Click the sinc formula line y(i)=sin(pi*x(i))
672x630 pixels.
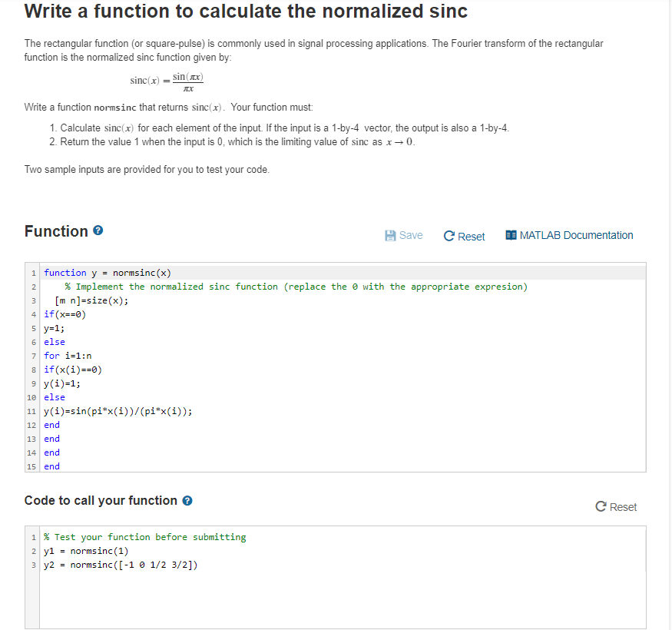tap(343, 411)
